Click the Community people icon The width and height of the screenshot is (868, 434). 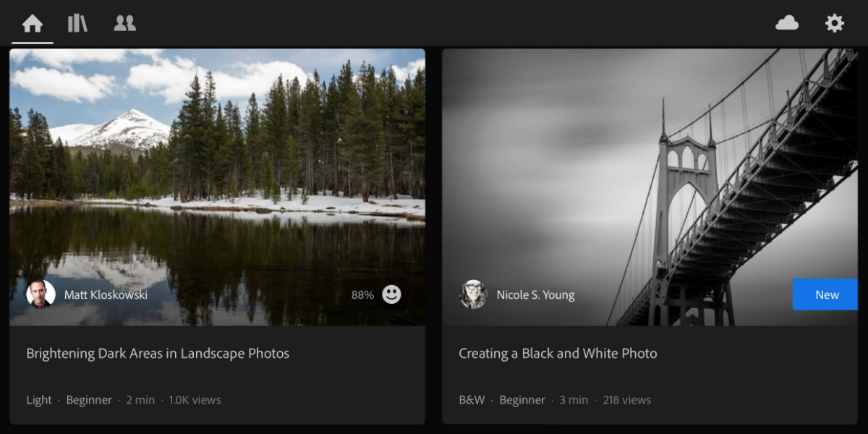tap(124, 22)
